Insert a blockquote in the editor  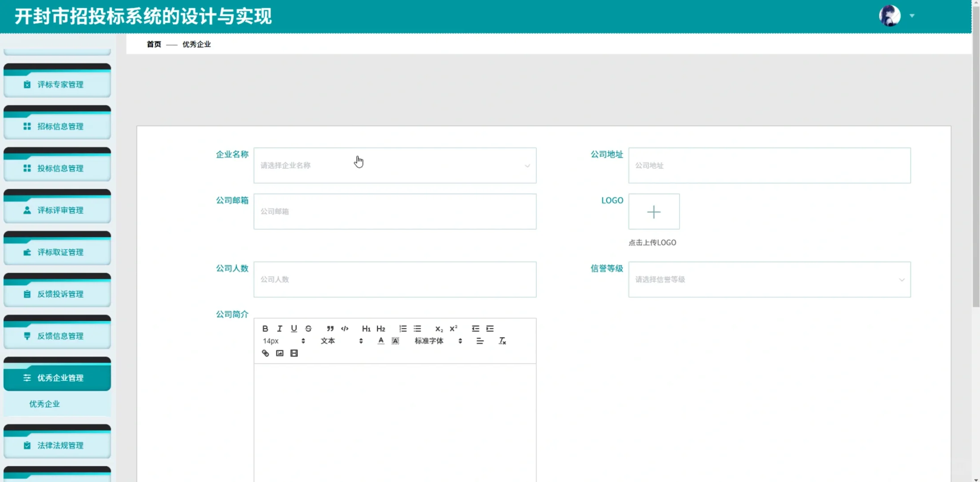coord(330,328)
